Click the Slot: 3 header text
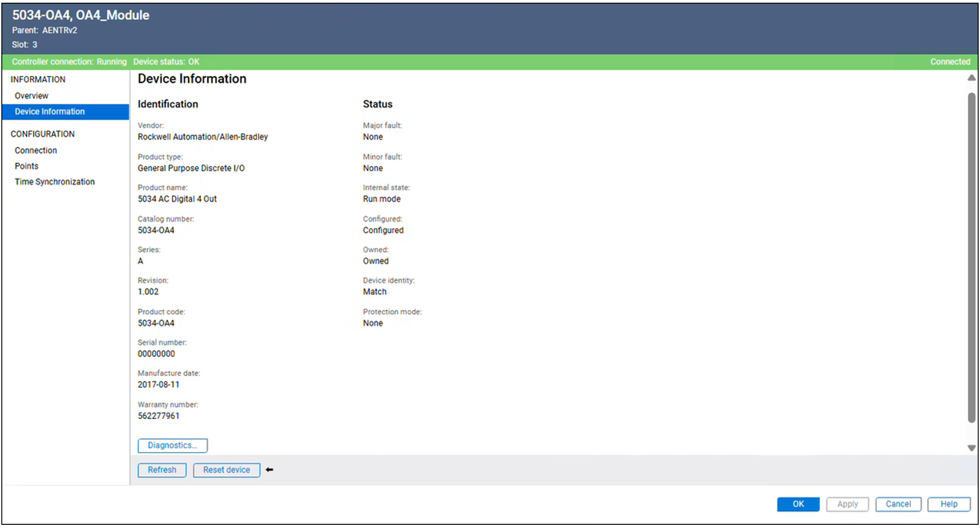Screen dimensions: 980x528 tap(24, 45)
